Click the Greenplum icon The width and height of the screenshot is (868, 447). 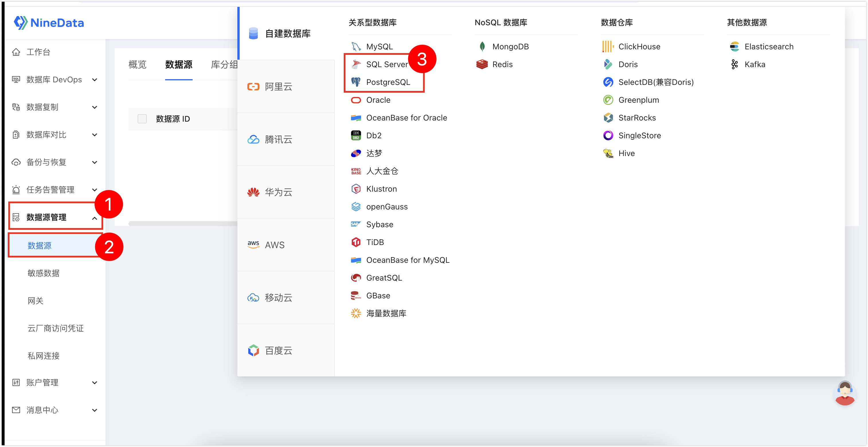point(608,100)
